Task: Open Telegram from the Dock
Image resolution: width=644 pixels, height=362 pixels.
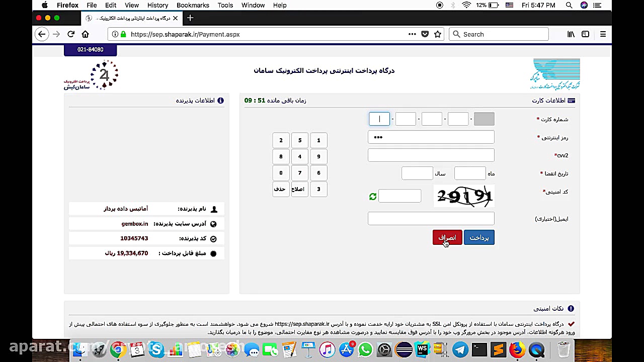Action: tap(460, 349)
